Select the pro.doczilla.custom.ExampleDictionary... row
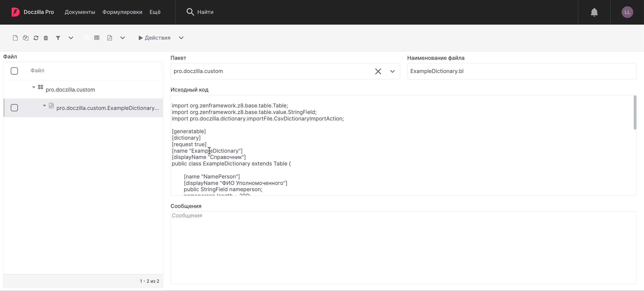Viewport: 644px width, 291px height. tap(83, 108)
